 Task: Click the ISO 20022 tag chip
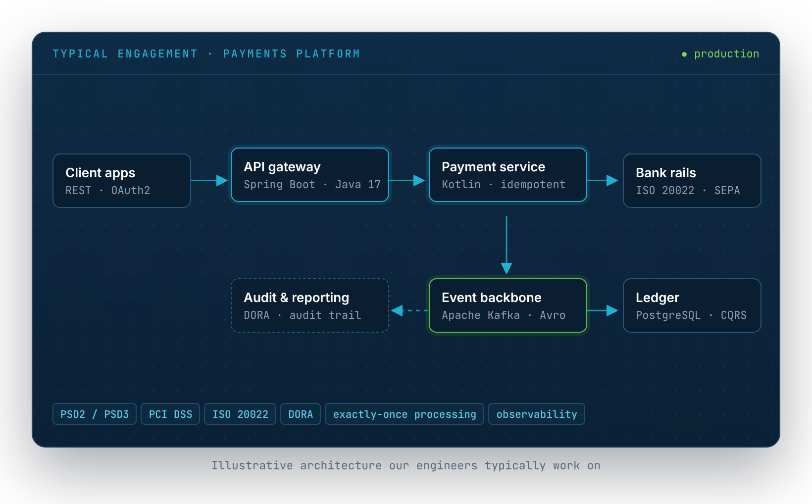(x=240, y=414)
